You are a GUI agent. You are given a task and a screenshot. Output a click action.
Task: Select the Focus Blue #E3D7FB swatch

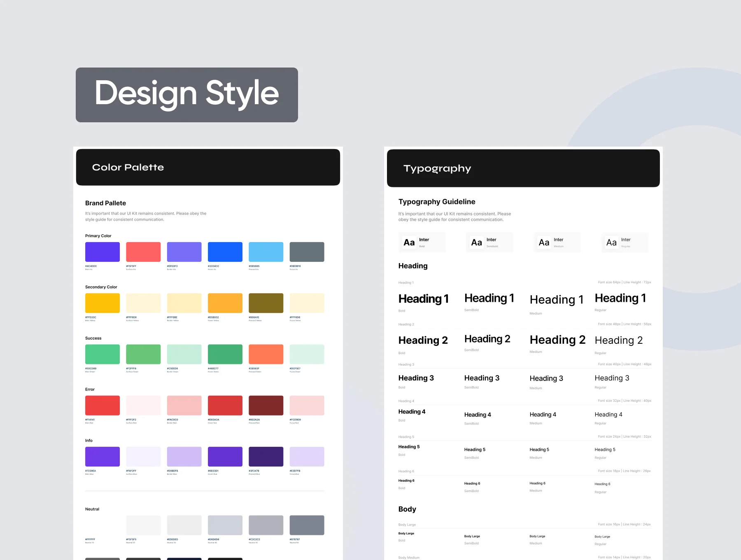pyautogui.click(x=307, y=457)
